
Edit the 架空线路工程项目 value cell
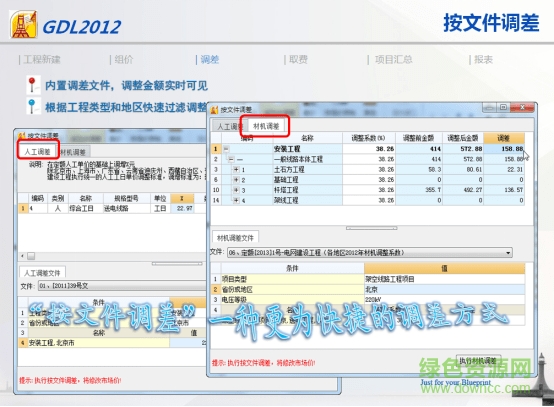tap(444, 279)
